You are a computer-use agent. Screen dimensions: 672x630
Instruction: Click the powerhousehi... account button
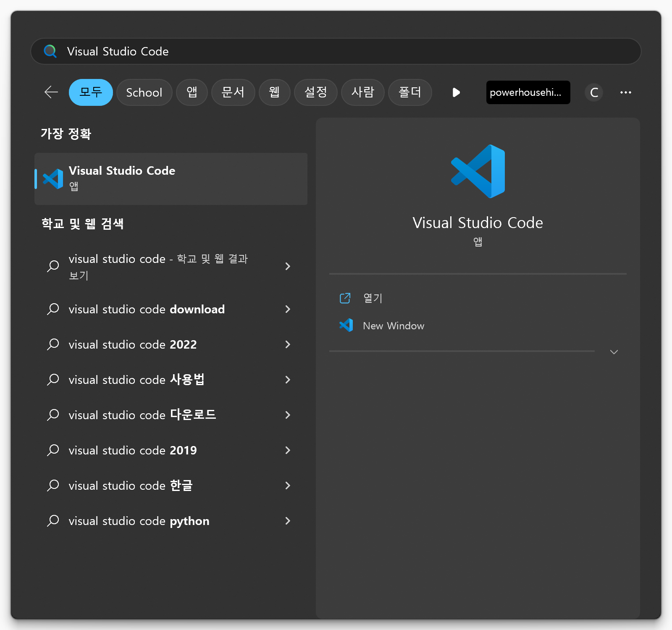coord(528,92)
